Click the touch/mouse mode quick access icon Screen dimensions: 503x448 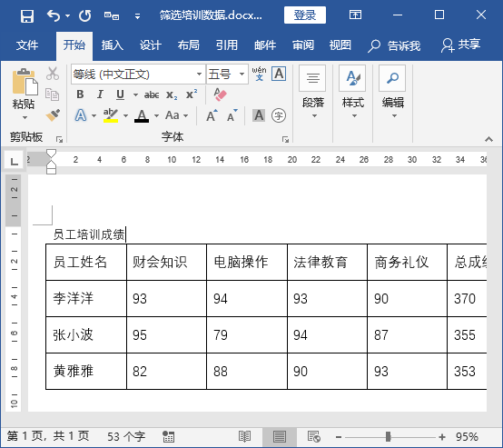click(112, 15)
